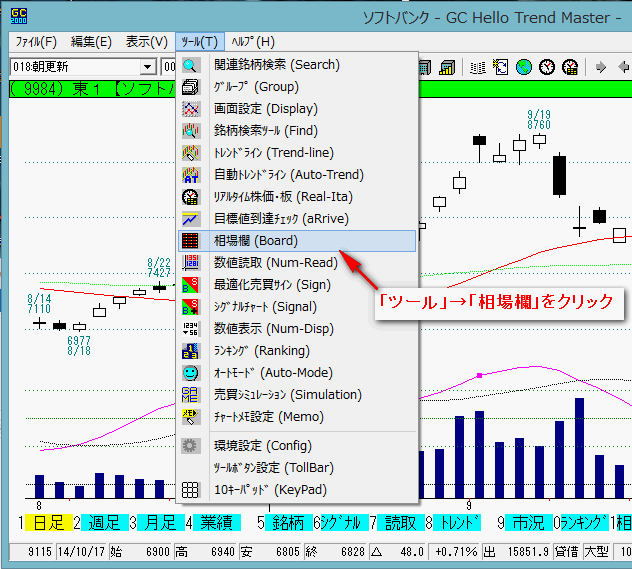Click the Sign B/S icon
The height and width of the screenshot is (569, 632).
click(x=190, y=285)
